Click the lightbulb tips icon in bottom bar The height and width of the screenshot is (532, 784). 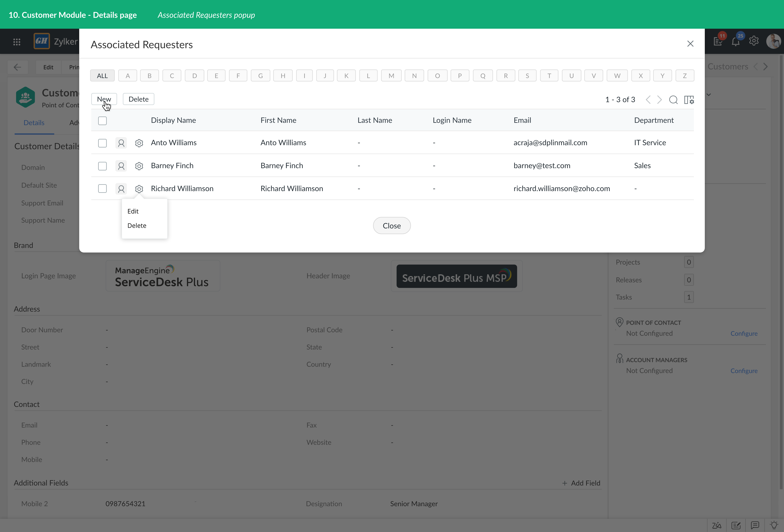tap(774, 525)
